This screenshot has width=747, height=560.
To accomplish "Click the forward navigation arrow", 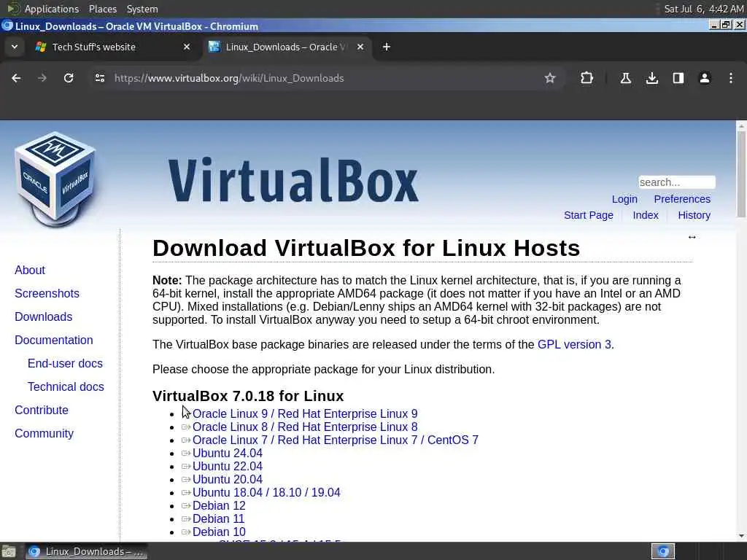I will (42, 78).
